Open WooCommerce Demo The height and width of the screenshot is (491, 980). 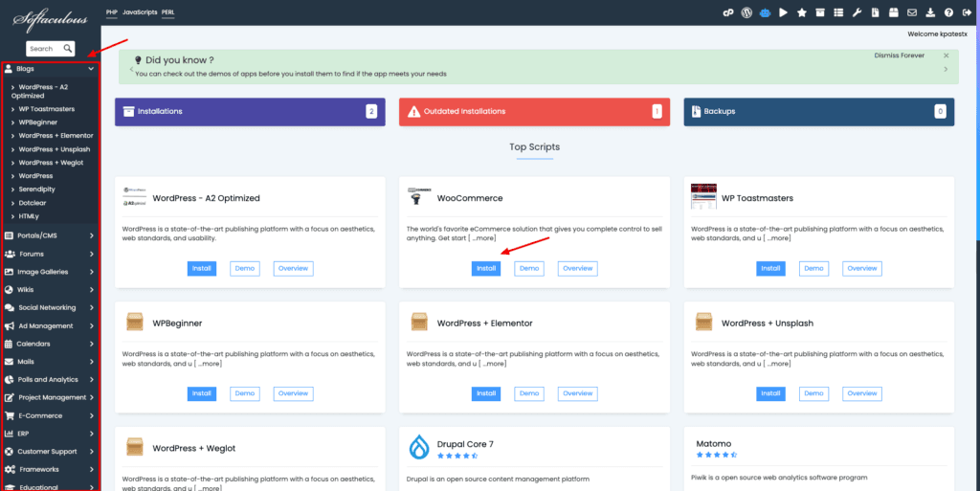coord(528,269)
